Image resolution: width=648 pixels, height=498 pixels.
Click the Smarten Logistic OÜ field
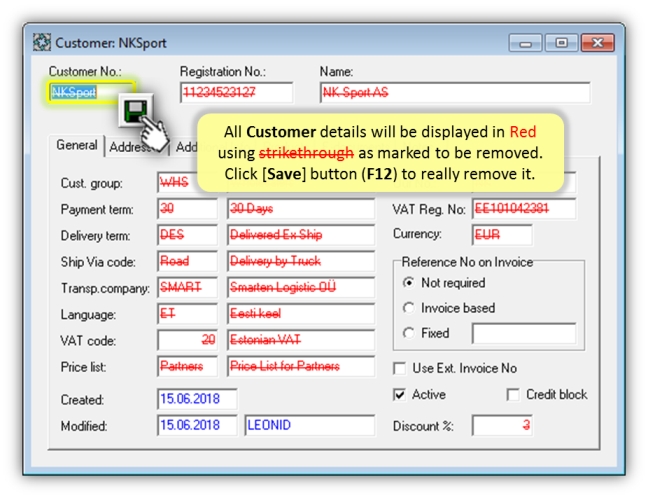click(x=301, y=288)
